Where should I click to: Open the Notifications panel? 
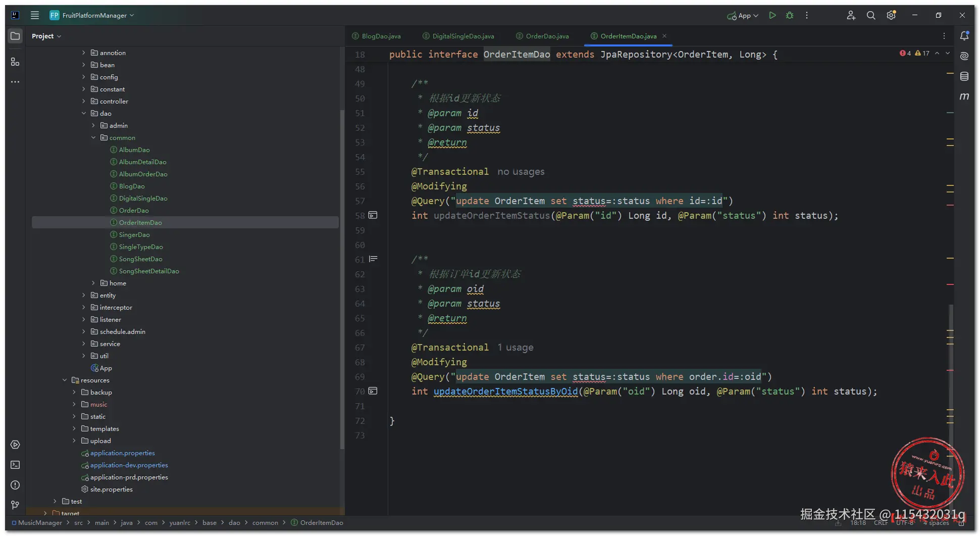click(964, 36)
